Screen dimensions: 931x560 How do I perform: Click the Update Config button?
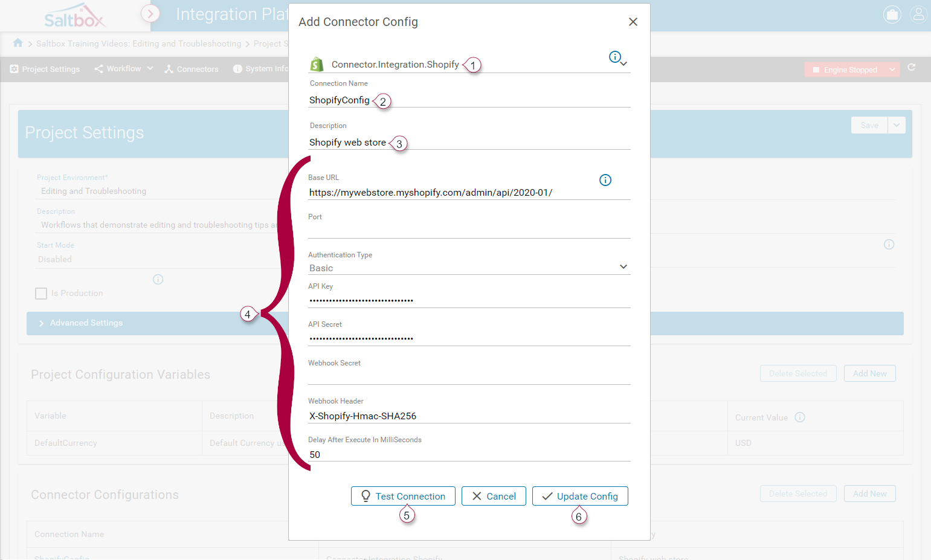[580, 496]
